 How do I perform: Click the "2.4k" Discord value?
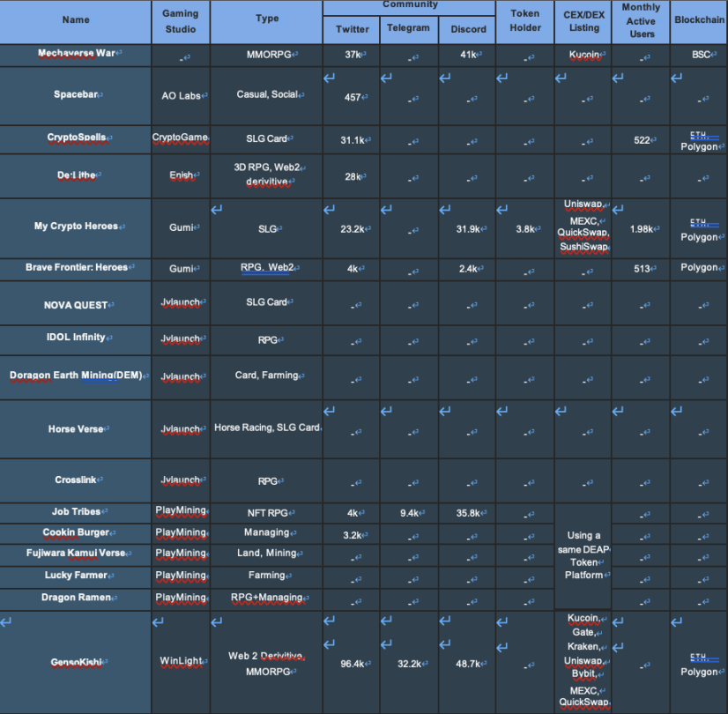coord(469,269)
